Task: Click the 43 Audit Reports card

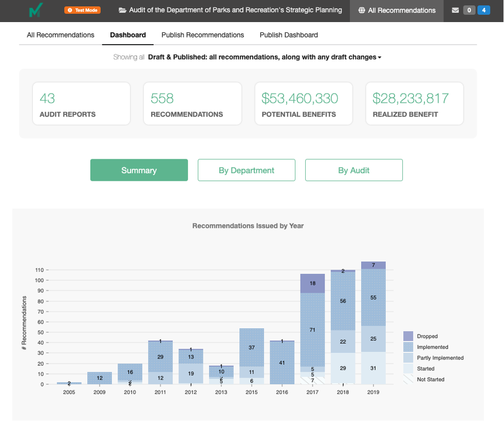Action: [x=81, y=104]
